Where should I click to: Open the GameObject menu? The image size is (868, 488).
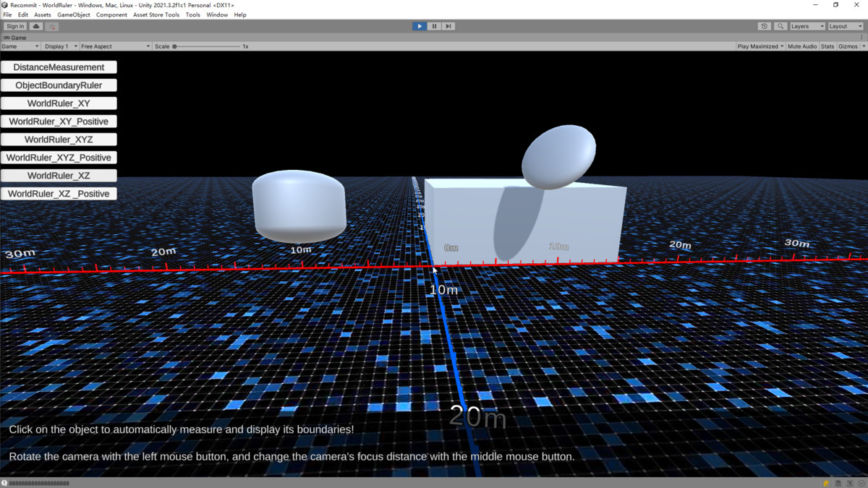click(74, 14)
